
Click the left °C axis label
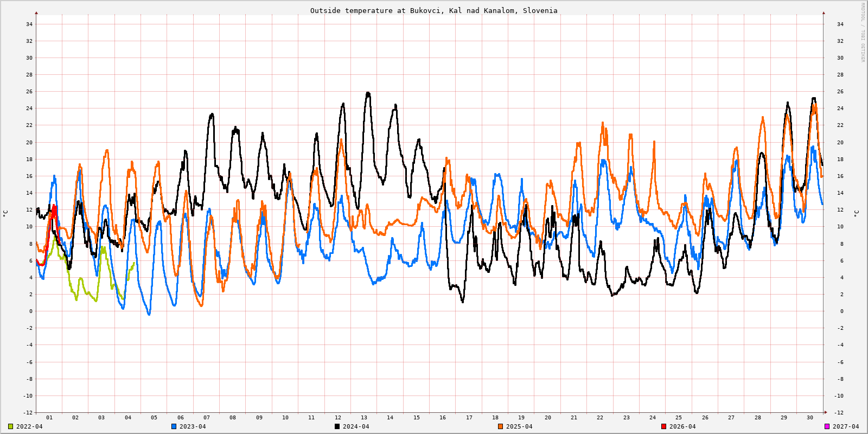5,213
